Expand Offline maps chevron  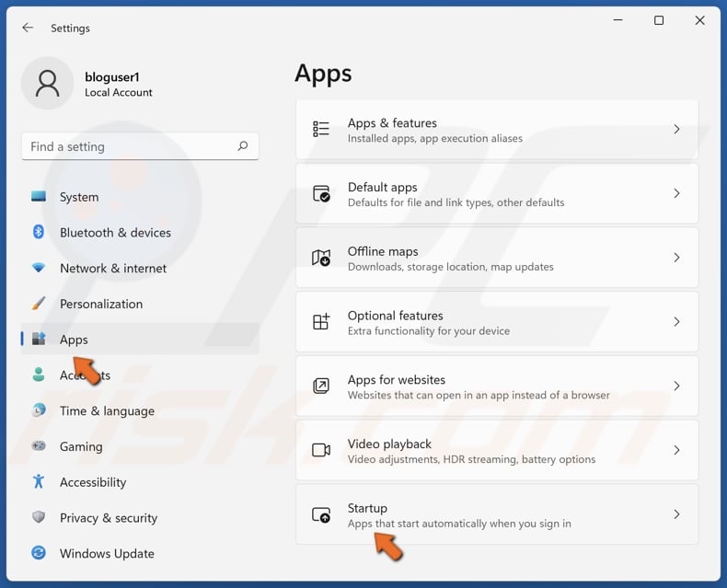[x=676, y=258]
